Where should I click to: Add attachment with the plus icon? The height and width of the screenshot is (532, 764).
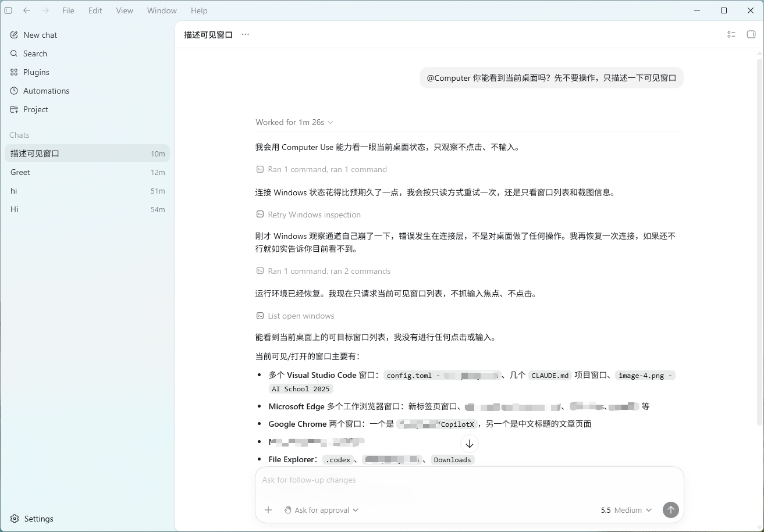[x=268, y=510]
